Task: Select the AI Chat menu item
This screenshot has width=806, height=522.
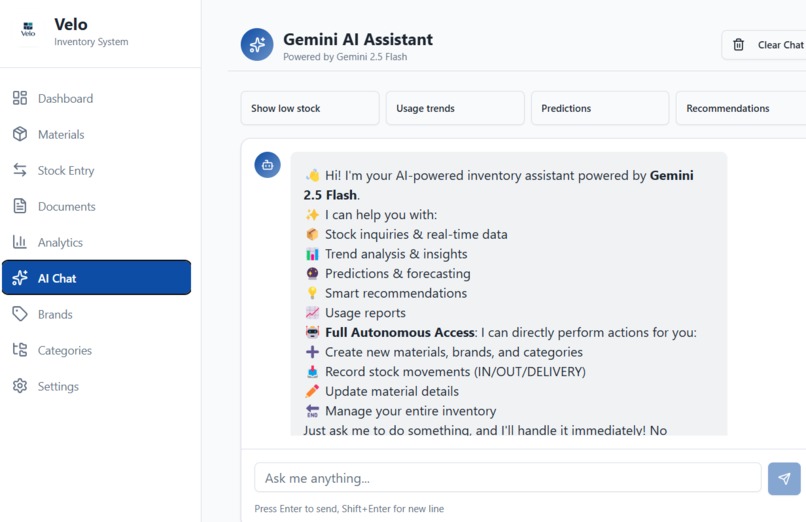Action: pyautogui.click(x=97, y=277)
